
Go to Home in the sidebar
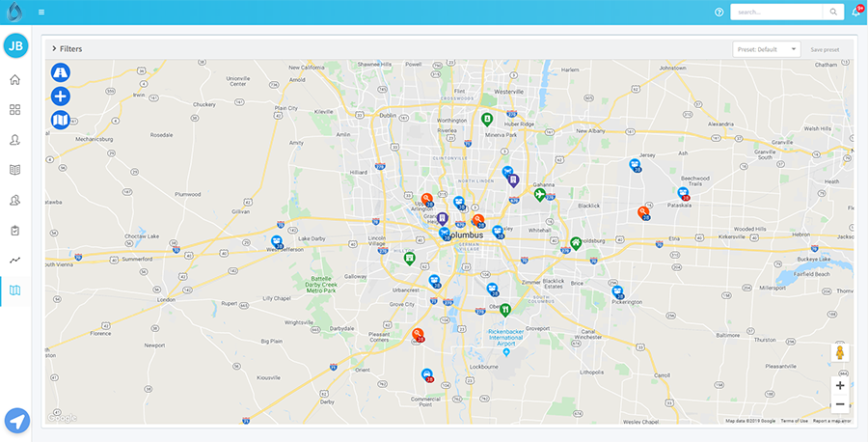tap(14, 79)
